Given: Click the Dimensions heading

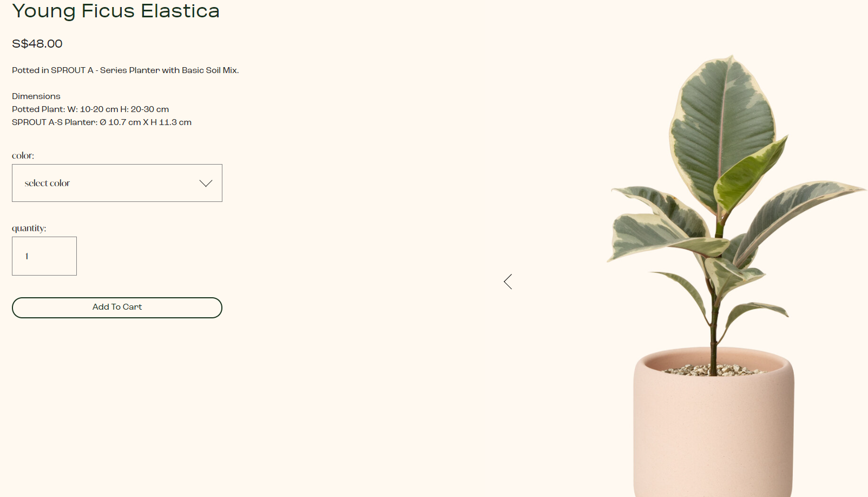Looking at the screenshot, I should tap(36, 96).
